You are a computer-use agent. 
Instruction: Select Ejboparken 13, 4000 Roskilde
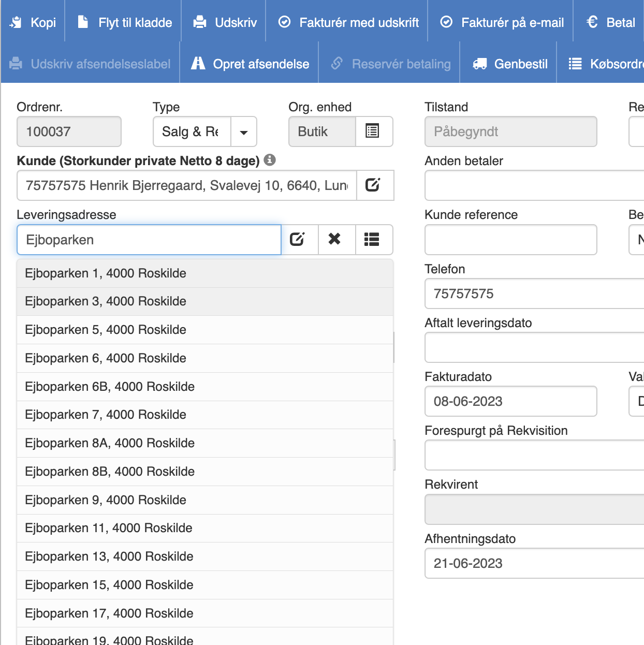pos(205,556)
